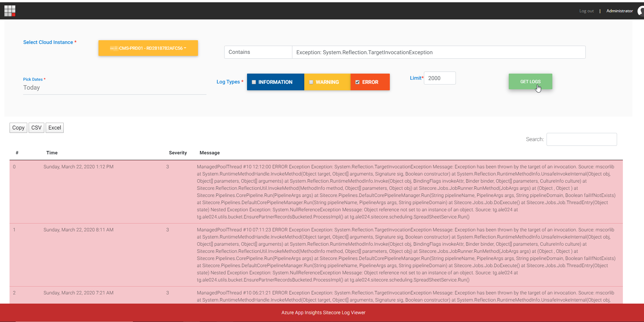Edit the Limit value of 2000
644x322 pixels.
[440, 78]
